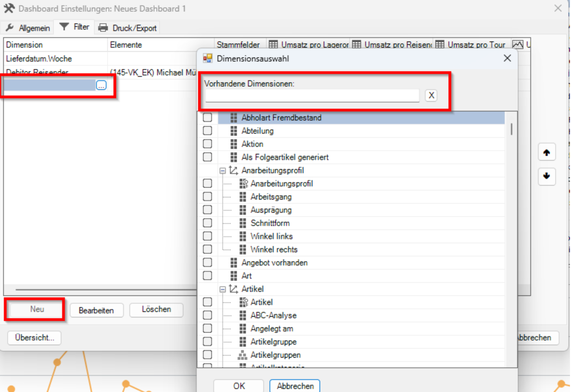
Task: Click Abbrechen in the Dimensionsauswahl dialog
Action: tap(295, 386)
